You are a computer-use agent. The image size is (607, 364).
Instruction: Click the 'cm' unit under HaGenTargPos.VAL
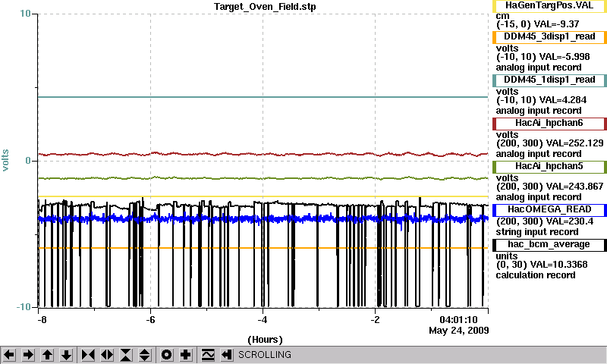[x=502, y=16]
